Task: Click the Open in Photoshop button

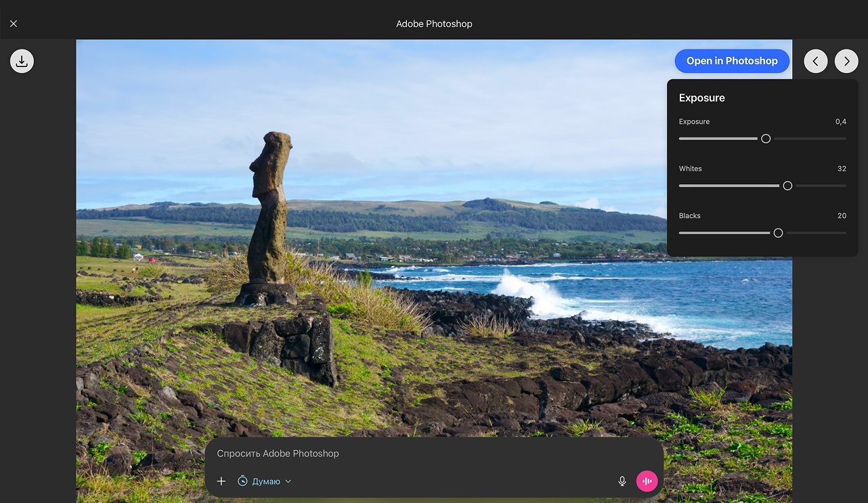Action: (x=732, y=61)
